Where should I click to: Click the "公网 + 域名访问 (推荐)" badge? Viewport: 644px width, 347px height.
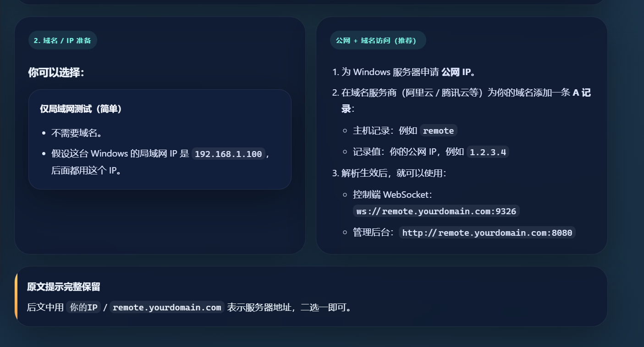click(x=378, y=40)
